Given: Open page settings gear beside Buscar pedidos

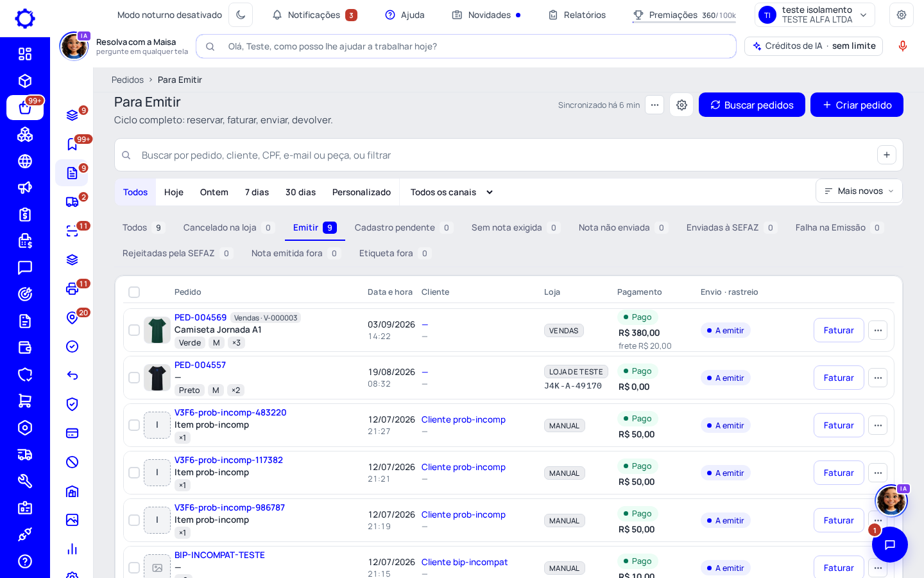Looking at the screenshot, I should click(x=681, y=105).
